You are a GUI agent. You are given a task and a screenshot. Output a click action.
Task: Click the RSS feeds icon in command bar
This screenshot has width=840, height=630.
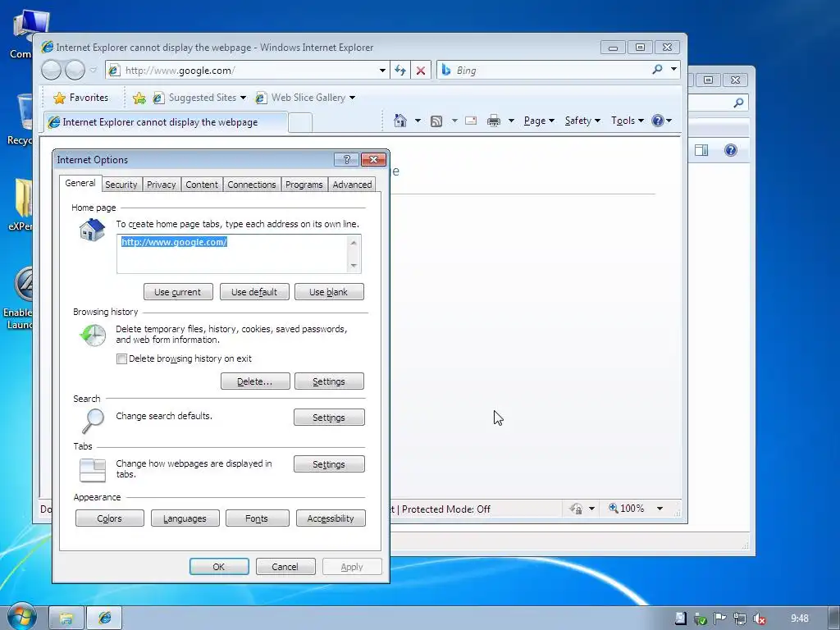click(x=436, y=121)
